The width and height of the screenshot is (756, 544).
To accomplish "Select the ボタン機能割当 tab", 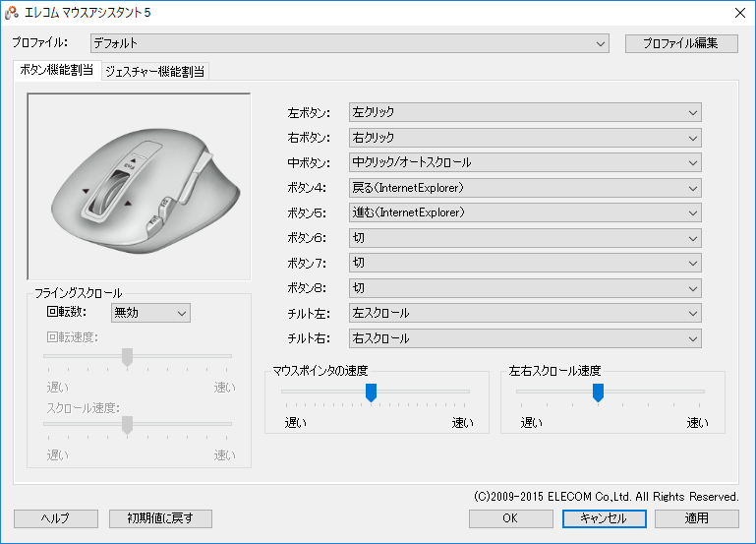I will [56, 70].
